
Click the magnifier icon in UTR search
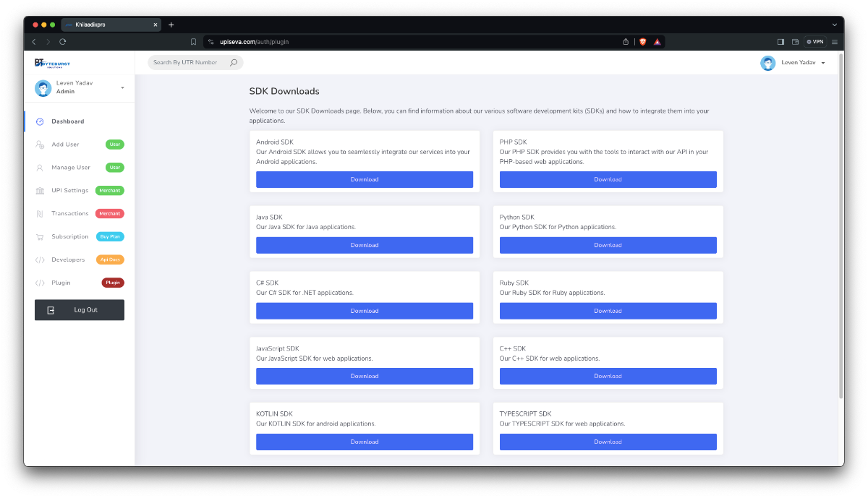[234, 63]
